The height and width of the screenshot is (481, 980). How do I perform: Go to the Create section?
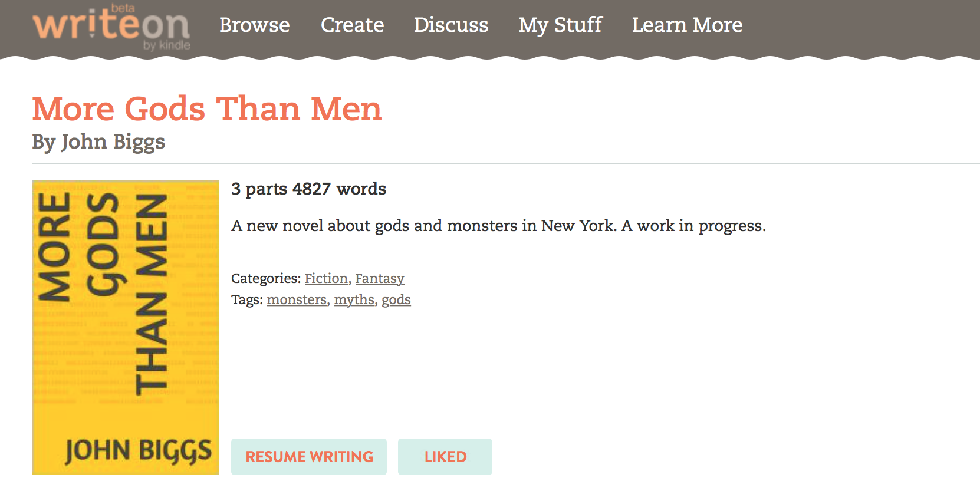coord(352,25)
